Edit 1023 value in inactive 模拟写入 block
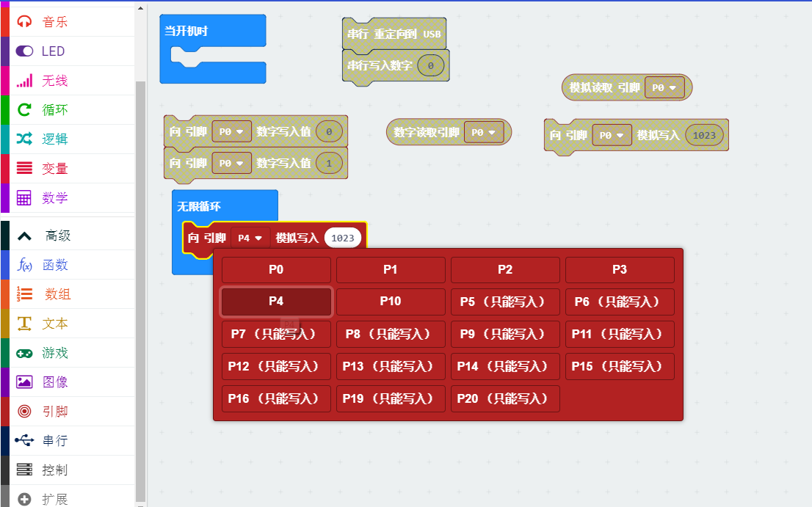Screen dimensions: 812x507 pos(704,135)
